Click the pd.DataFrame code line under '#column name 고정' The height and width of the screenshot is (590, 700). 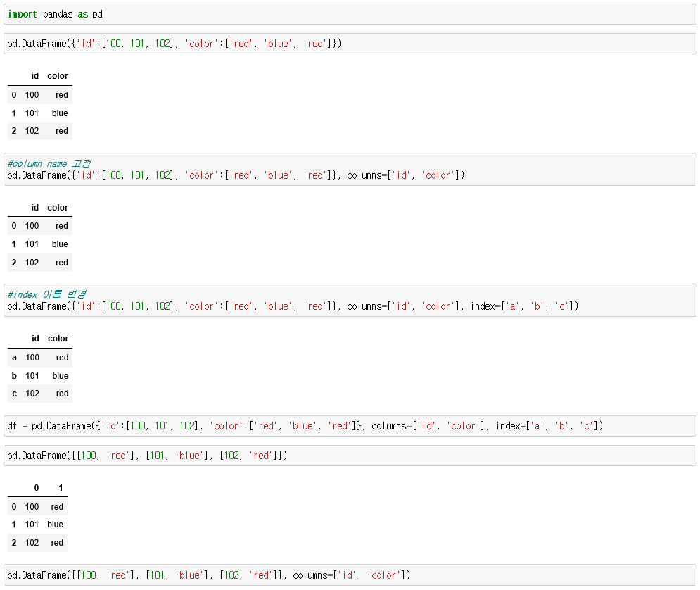(x=236, y=175)
